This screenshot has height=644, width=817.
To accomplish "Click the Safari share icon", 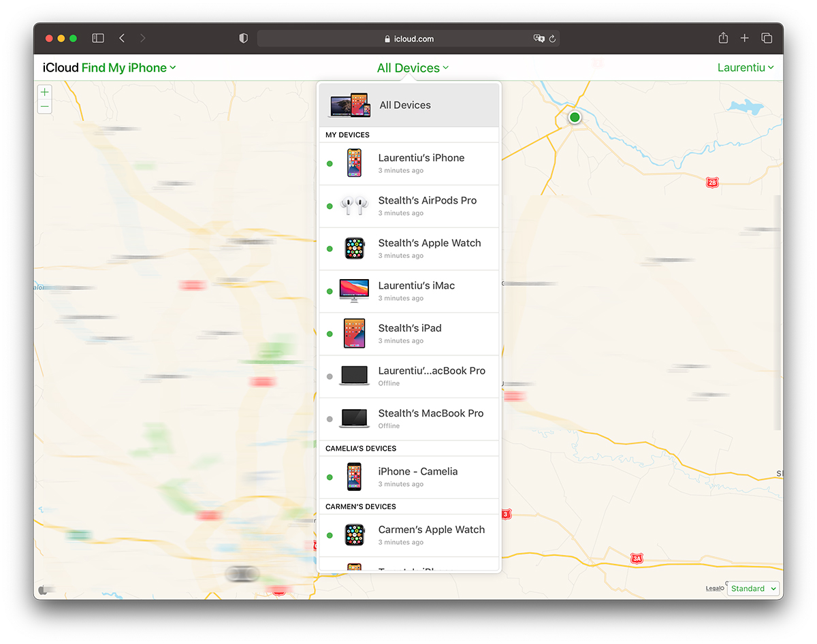I will (x=723, y=38).
